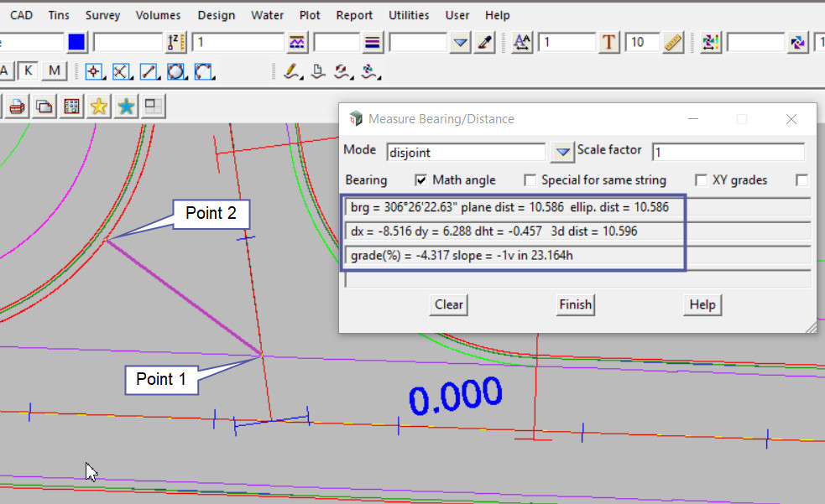Click the line weight icon
This screenshot has height=504, width=825.
(373, 42)
